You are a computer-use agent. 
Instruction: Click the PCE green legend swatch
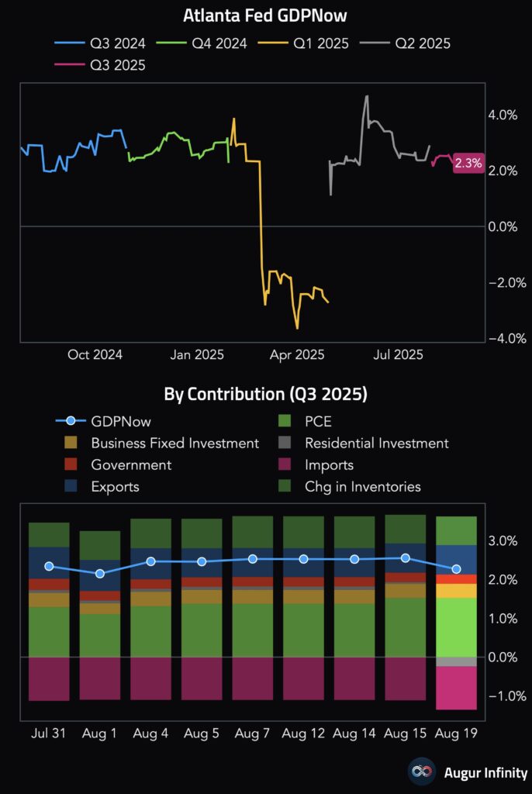coord(285,421)
